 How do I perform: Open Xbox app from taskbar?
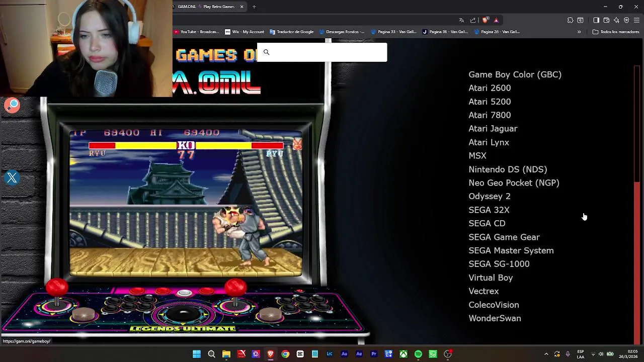pyautogui.click(x=404, y=354)
